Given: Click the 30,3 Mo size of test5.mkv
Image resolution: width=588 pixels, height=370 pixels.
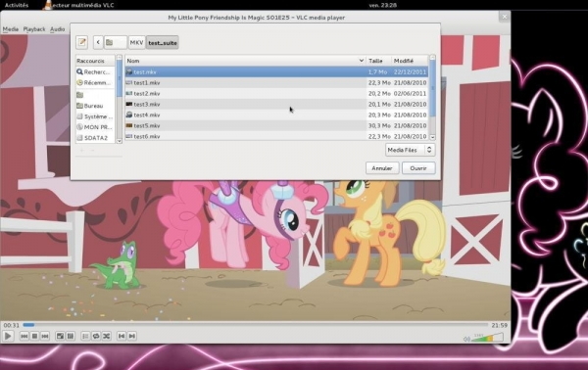Looking at the screenshot, I should (379, 125).
